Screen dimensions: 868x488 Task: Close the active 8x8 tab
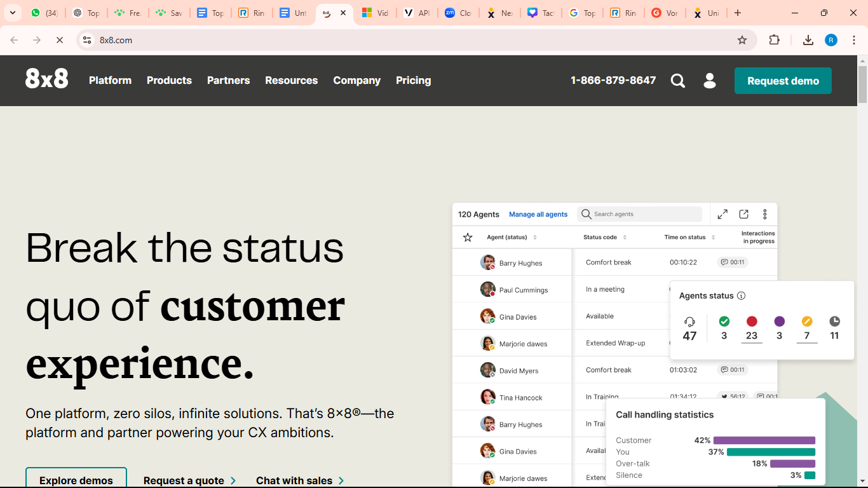coord(343,13)
